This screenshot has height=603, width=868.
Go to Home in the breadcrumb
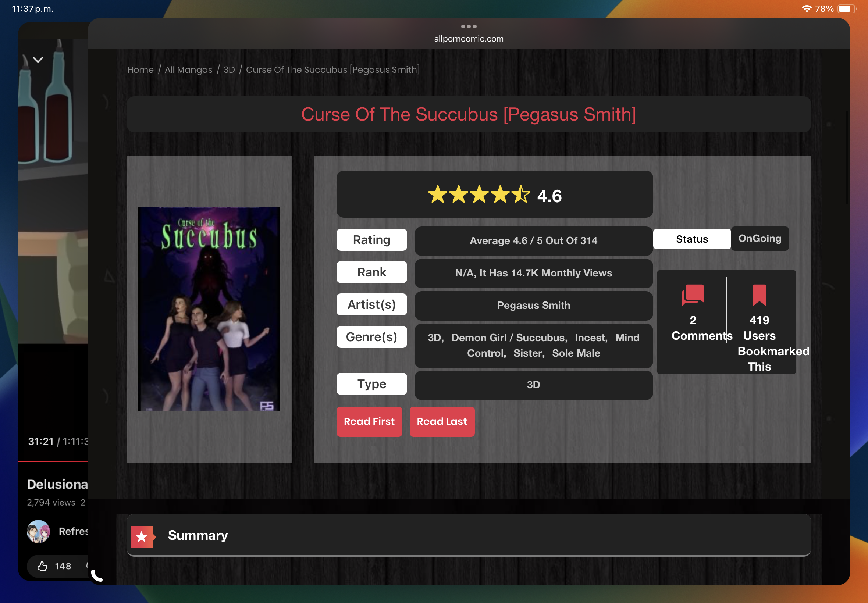(x=140, y=70)
